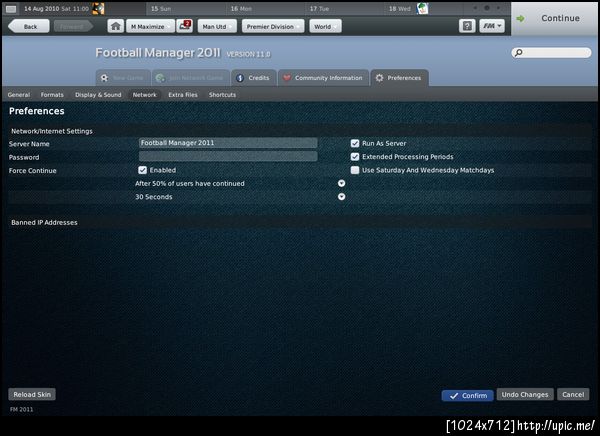The height and width of the screenshot is (436, 600).
Task: Click the calendar previous arrow
Action: click(475, 8)
